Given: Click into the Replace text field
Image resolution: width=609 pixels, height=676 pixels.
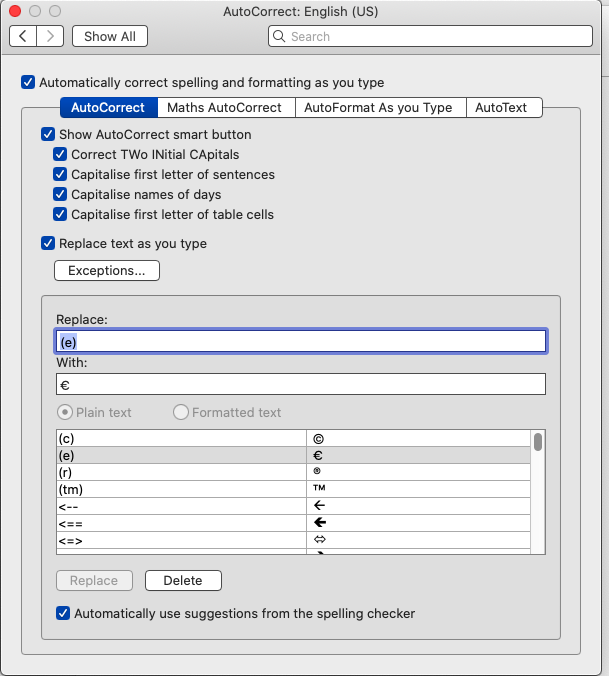Looking at the screenshot, I should tap(301, 341).
